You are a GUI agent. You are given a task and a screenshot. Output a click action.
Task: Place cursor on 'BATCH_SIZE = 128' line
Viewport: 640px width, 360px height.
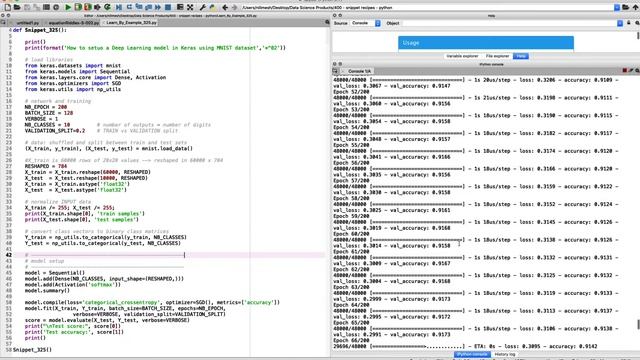[x=49, y=113]
